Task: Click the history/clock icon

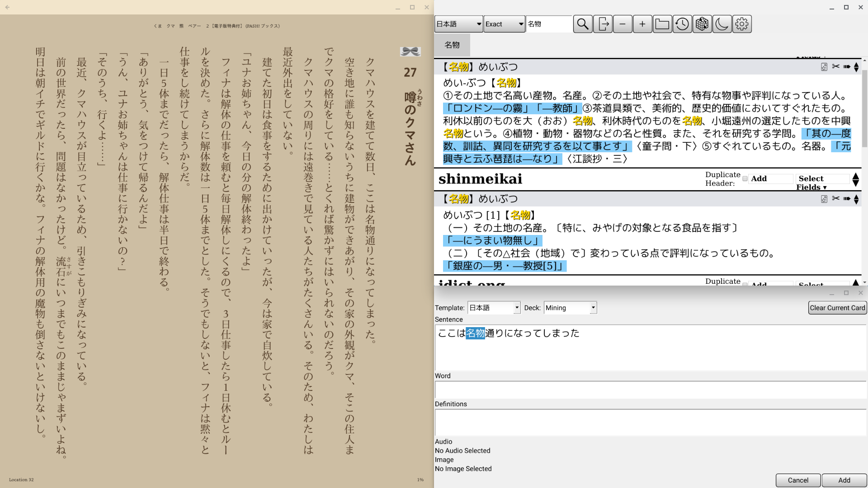Action: (x=682, y=24)
